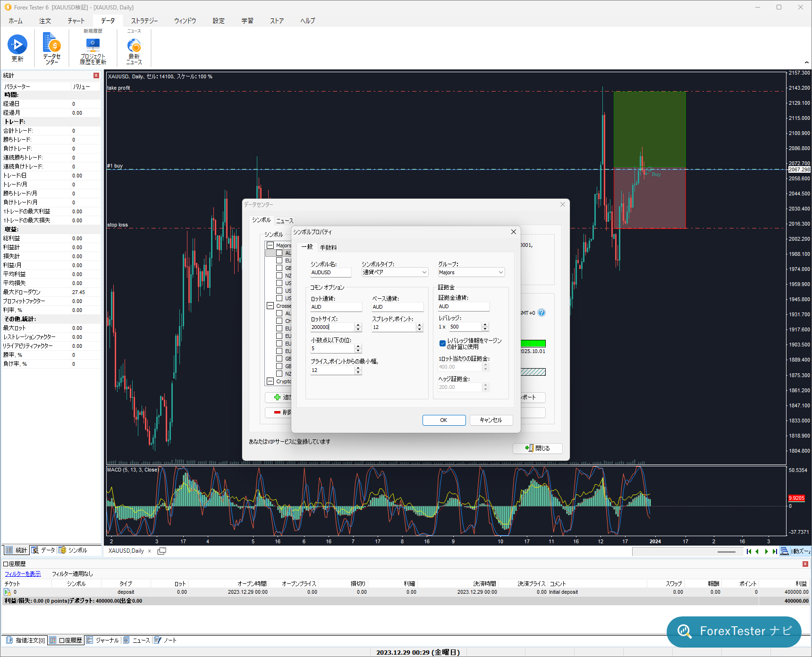This screenshot has height=657, width=812.
Task: Click the red minus 削除 button
Action: [279, 413]
